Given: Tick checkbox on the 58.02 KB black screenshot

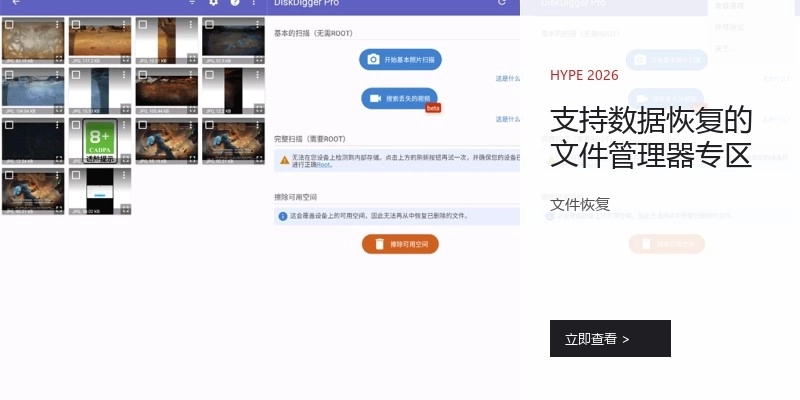Looking at the screenshot, I should point(76,174).
